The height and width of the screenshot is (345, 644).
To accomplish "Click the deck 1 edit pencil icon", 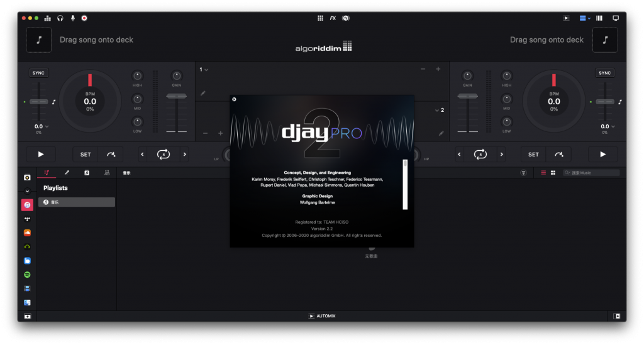I will click(203, 93).
